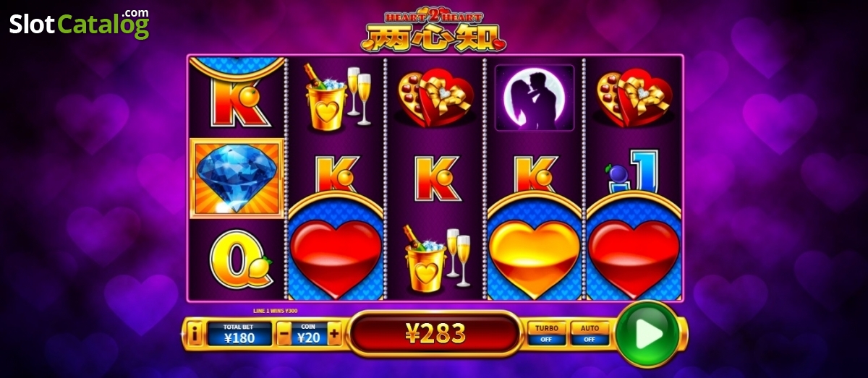The image size is (868, 378).
Task: Click the Heart 2 Heart game title logo
Action: [x=434, y=30]
